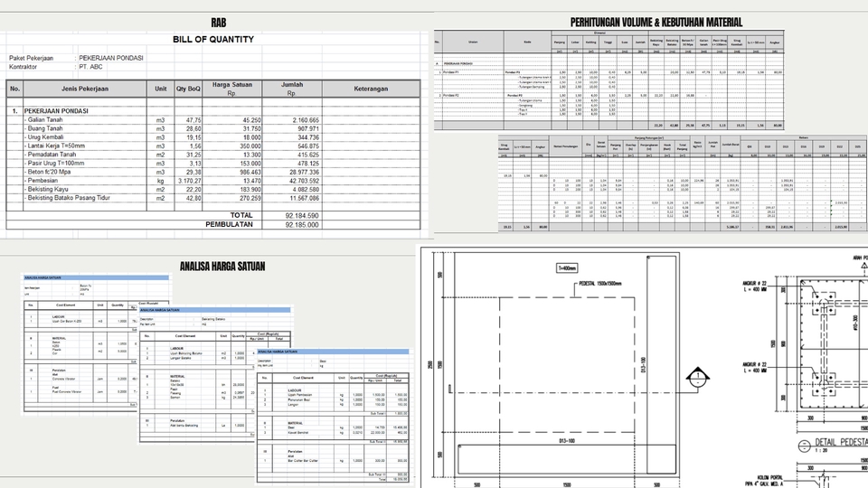Viewport: 868px width, 488px height.
Task: Select the Urug Kembali row label
Action: 45,137
